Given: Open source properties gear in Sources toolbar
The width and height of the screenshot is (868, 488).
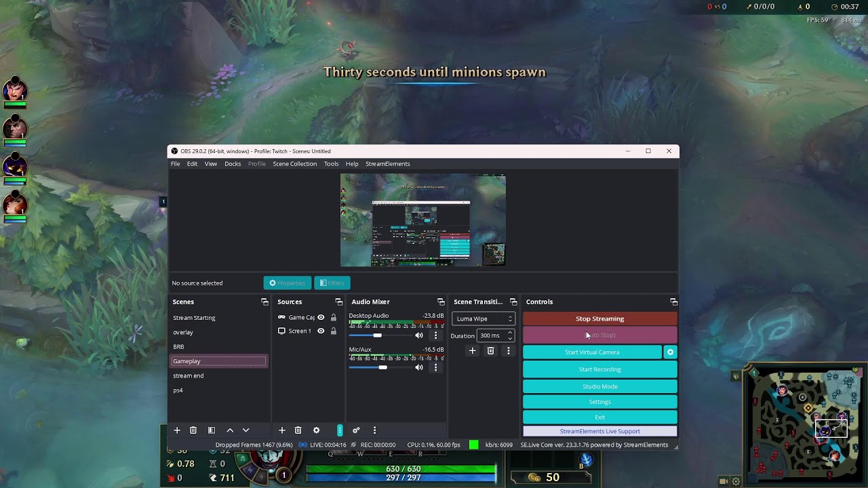Looking at the screenshot, I should click(316, 430).
